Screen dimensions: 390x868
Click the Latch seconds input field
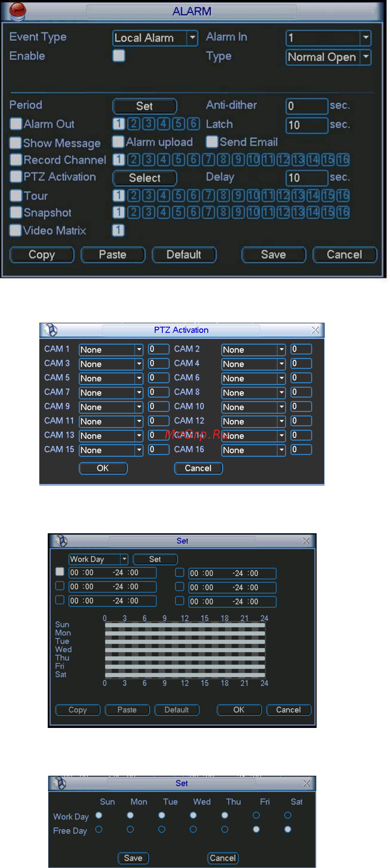[x=307, y=125]
